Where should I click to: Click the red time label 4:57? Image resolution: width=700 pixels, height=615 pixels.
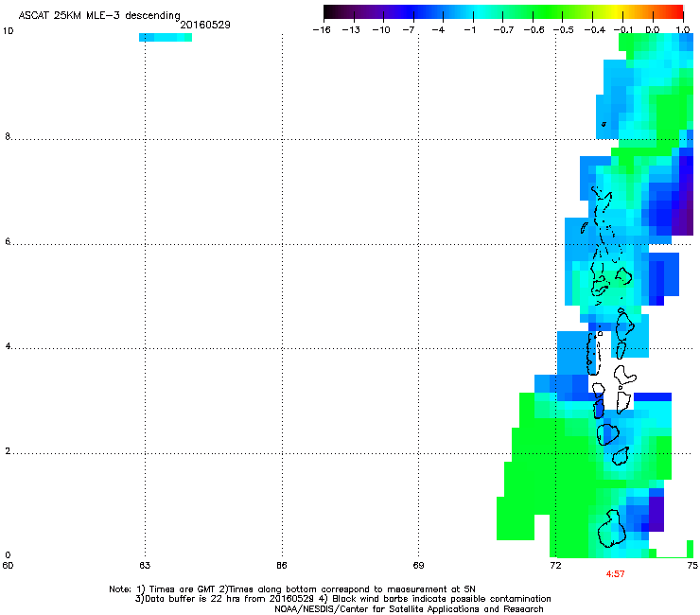pos(615,574)
